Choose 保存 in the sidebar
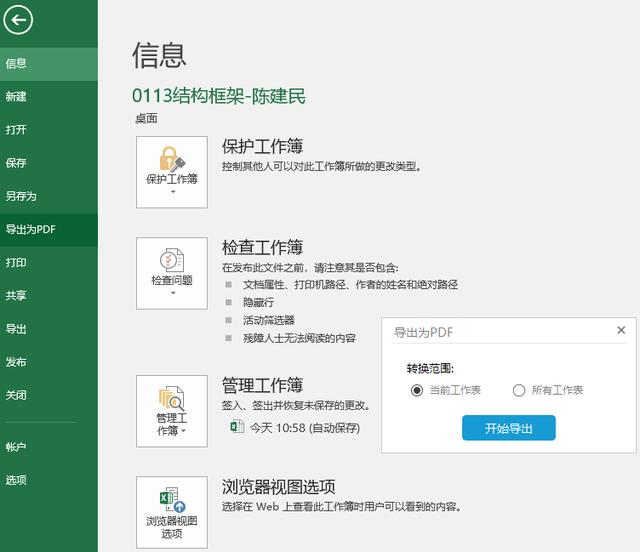Viewport: 640px width, 552px height. click(x=49, y=163)
